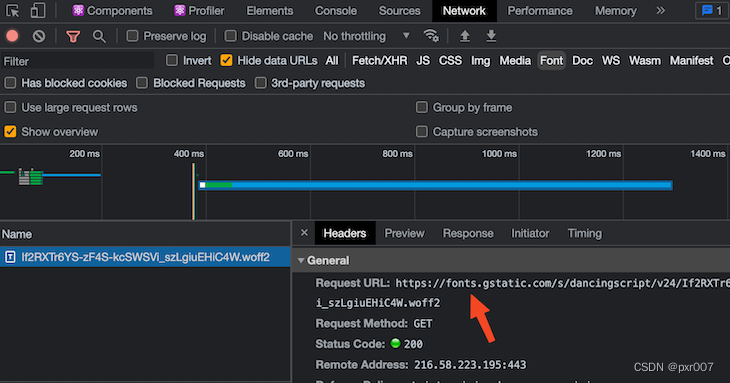Enable Group by frame
The height and width of the screenshot is (383, 730).
pyautogui.click(x=422, y=108)
